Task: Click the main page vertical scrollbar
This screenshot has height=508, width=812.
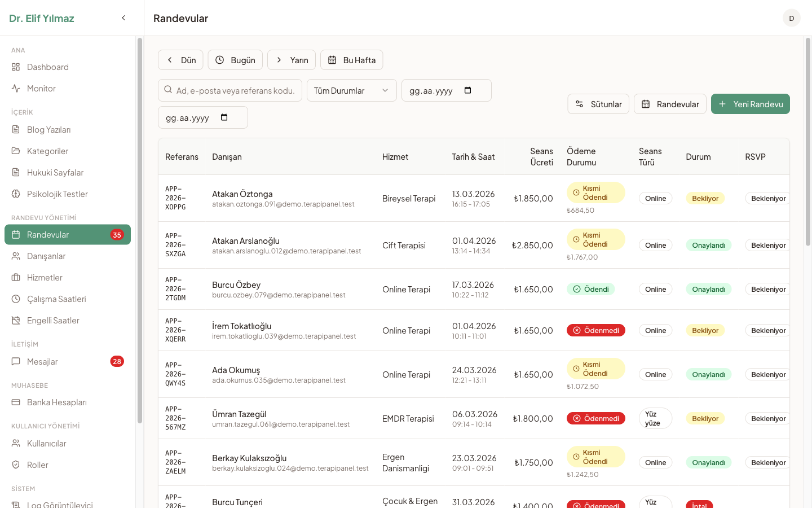Action: (807, 141)
